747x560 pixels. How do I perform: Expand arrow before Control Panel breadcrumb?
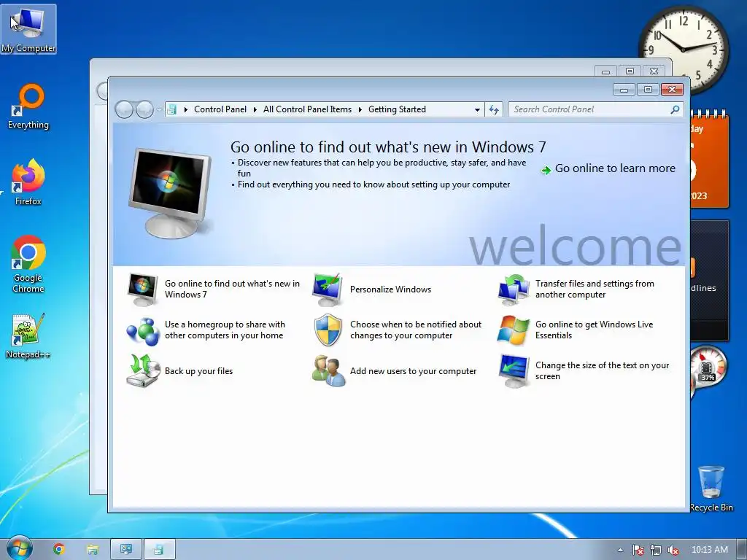pyautogui.click(x=186, y=109)
